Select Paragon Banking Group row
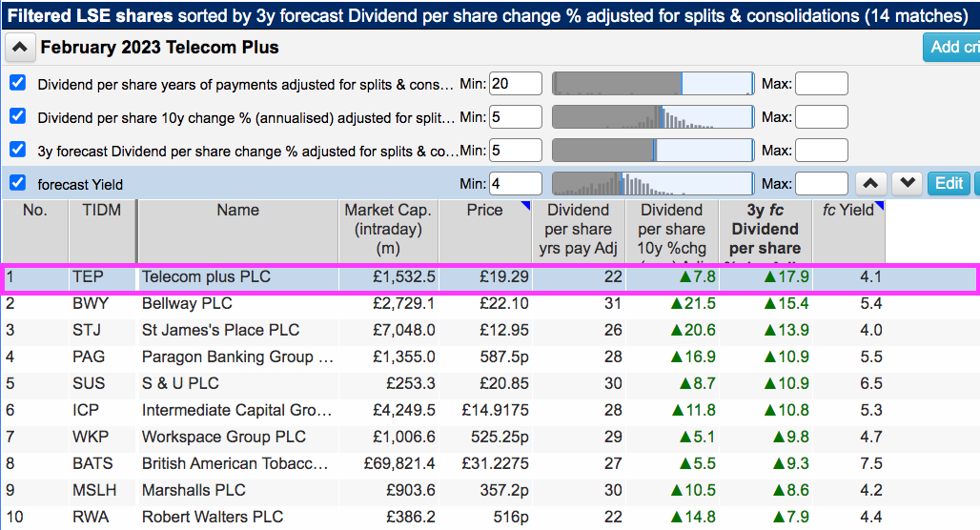Image resolution: width=980 pixels, height=530 pixels. (237, 357)
